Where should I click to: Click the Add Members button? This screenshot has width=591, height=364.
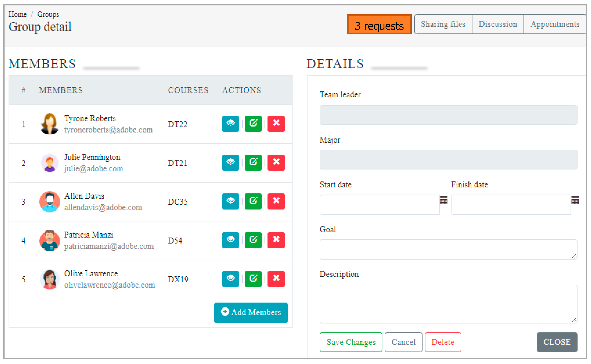tap(250, 312)
